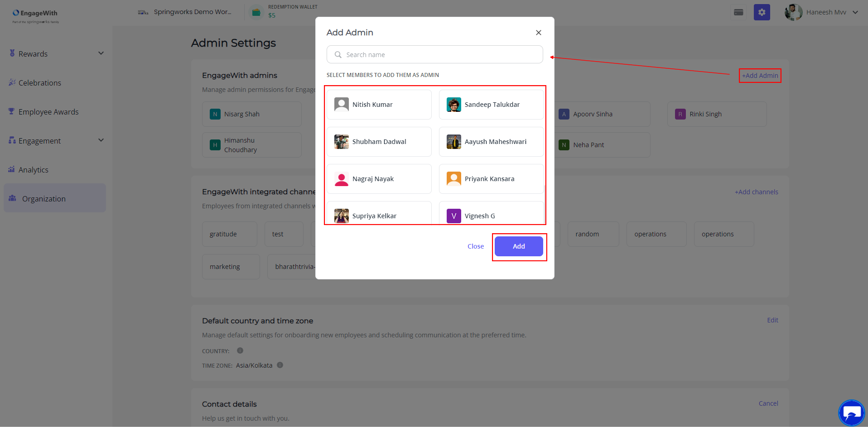Select Organization in the sidebar
The width and height of the screenshot is (868, 427).
[x=55, y=198]
